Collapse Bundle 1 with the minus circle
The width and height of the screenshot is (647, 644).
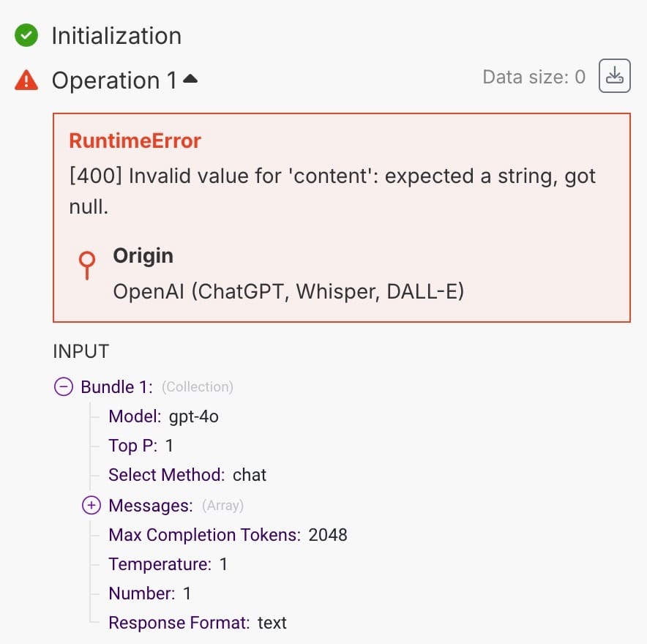[64, 386]
